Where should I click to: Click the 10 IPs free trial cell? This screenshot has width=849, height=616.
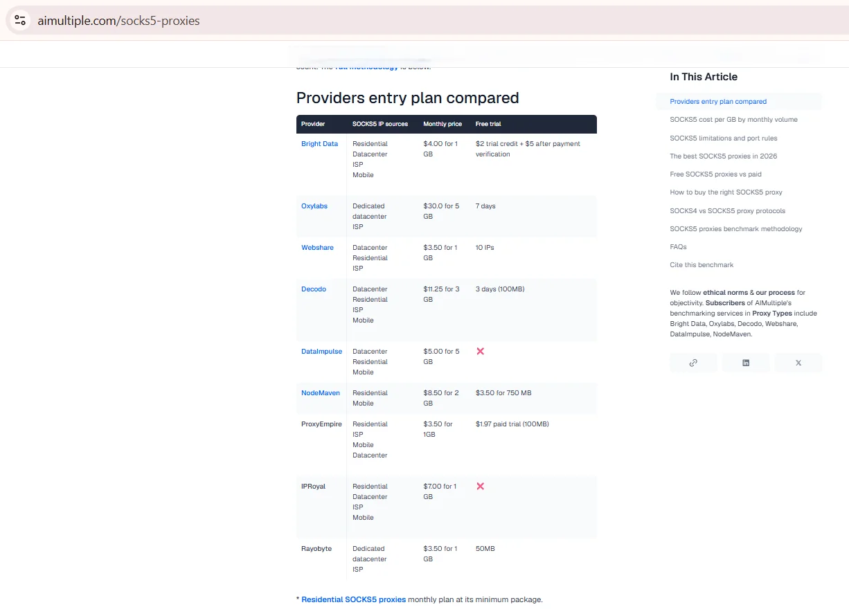tap(485, 247)
